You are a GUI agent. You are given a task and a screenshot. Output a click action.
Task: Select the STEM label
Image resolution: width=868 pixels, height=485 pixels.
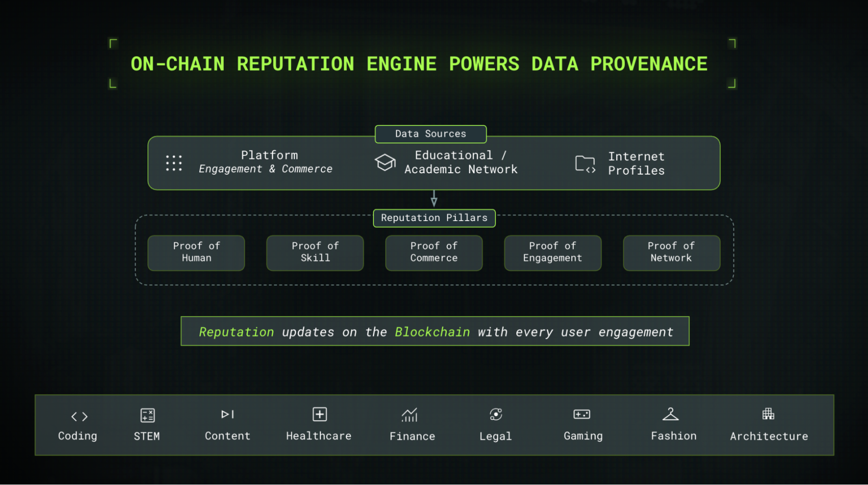pos(147,436)
